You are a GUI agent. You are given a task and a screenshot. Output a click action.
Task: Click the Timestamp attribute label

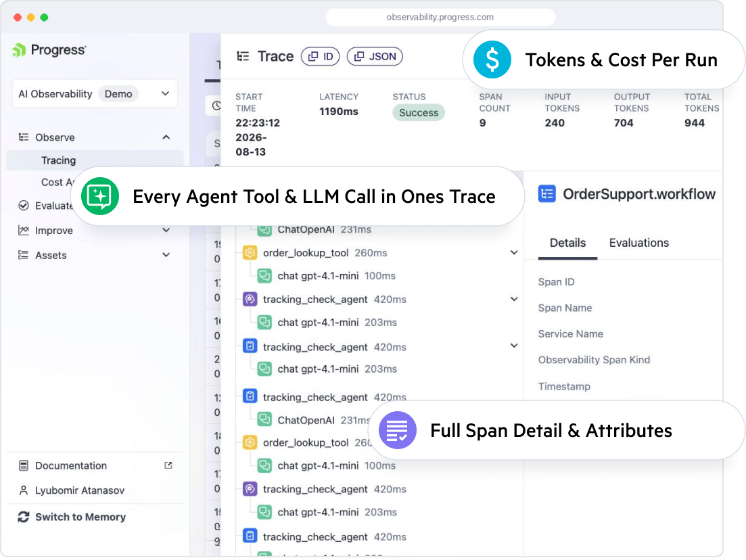564,386
